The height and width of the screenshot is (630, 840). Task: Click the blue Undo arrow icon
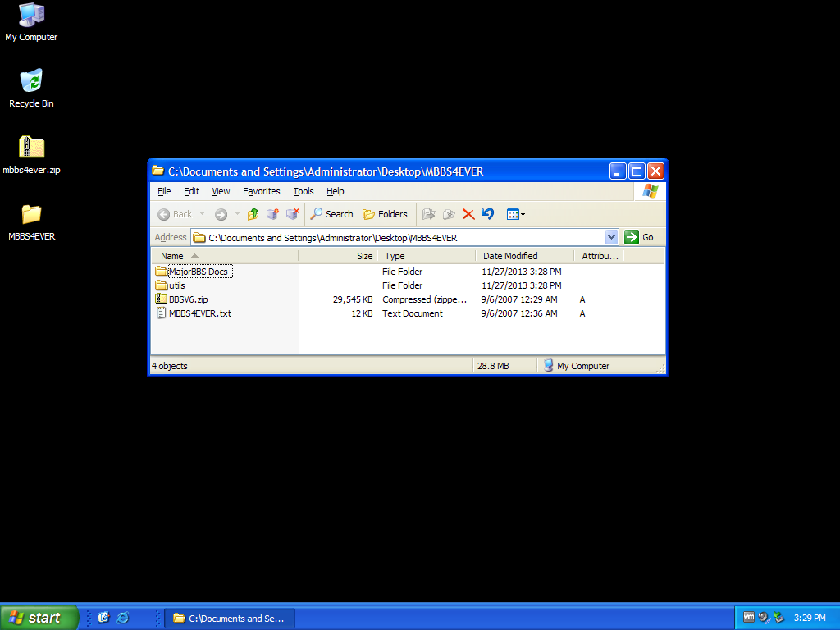coord(487,214)
